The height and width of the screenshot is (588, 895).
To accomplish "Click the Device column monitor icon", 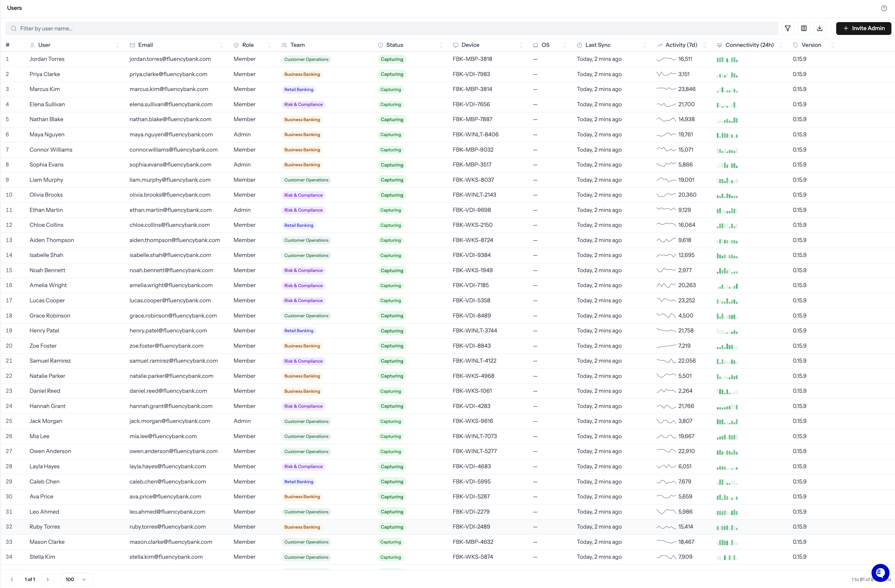I will tap(455, 45).
